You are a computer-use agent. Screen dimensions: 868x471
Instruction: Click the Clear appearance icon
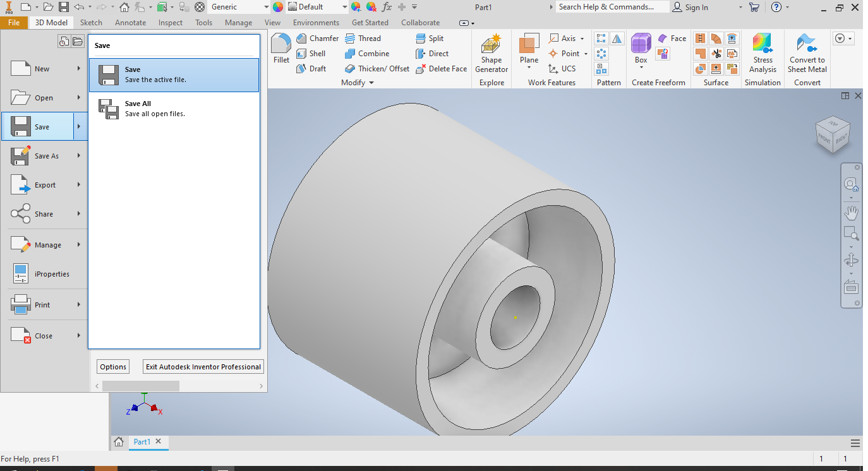(371, 7)
